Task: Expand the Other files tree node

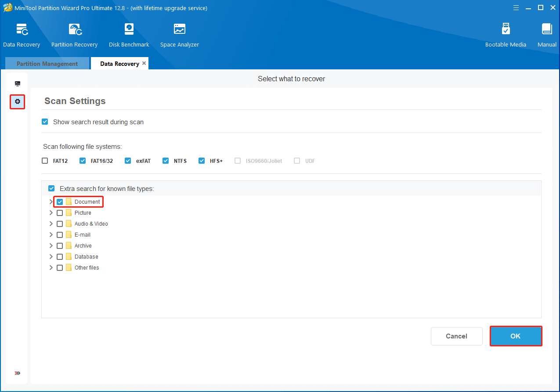Action: pyautogui.click(x=51, y=268)
